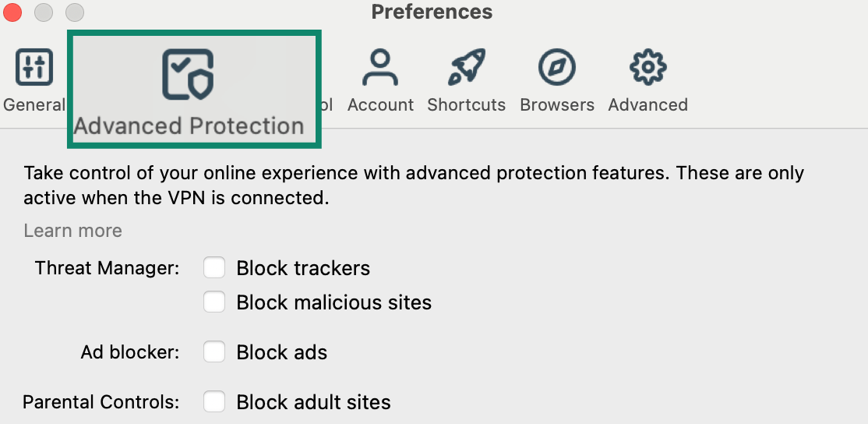Viewport: 868px width, 424px height.
Task: Click the "General" tab label text
Action: (x=34, y=104)
